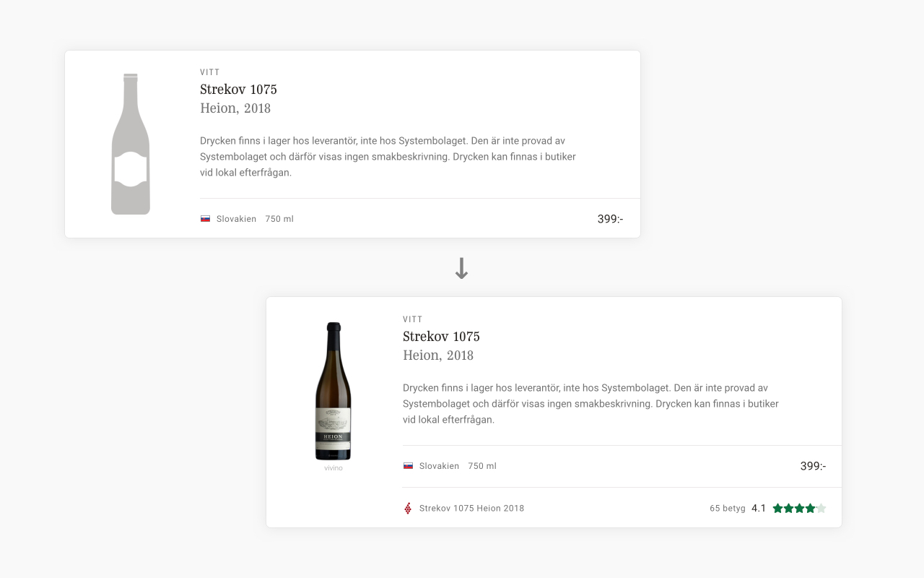Click 399:- price in upper card
The image size is (924, 578).
tap(610, 219)
